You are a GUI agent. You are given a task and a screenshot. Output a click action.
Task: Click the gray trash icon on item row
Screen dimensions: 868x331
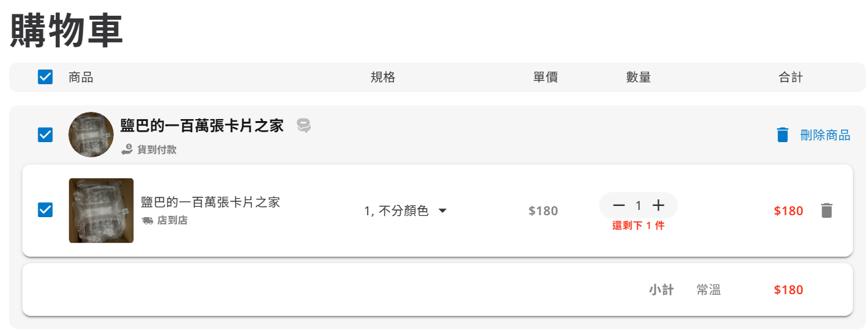pyautogui.click(x=827, y=211)
